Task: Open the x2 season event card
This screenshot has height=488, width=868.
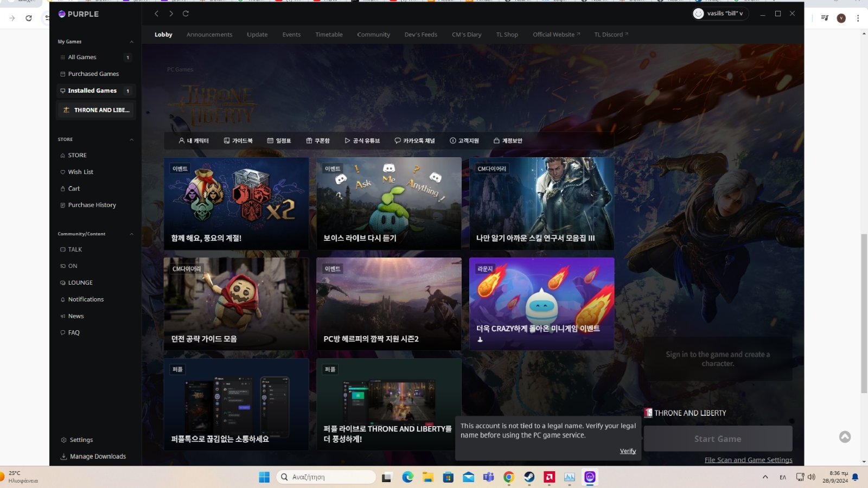Action: [x=236, y=204]
